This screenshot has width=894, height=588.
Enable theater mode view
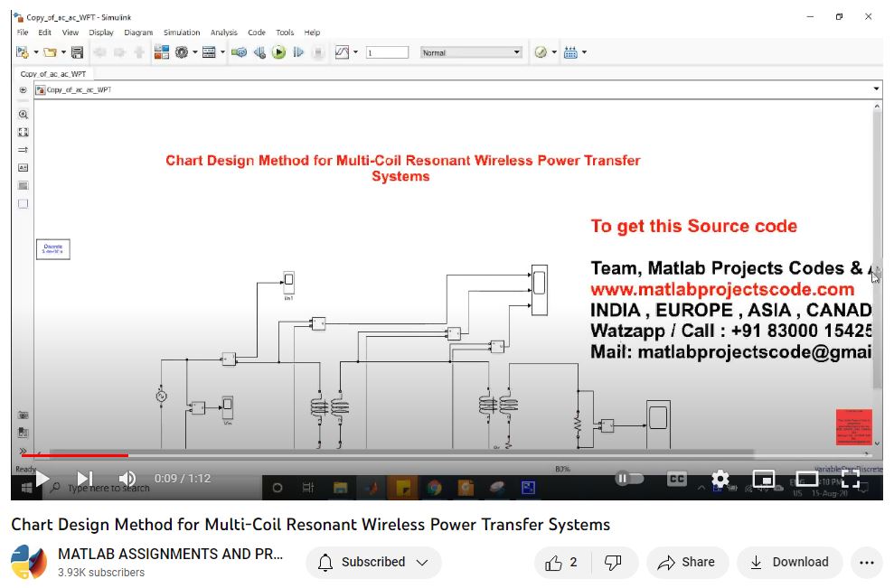(x=806, y=478)
